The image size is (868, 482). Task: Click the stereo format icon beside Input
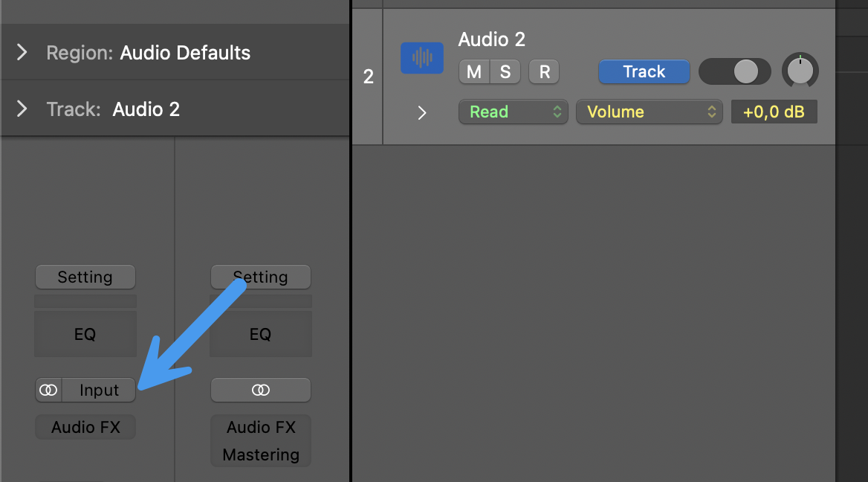(48, 390)
